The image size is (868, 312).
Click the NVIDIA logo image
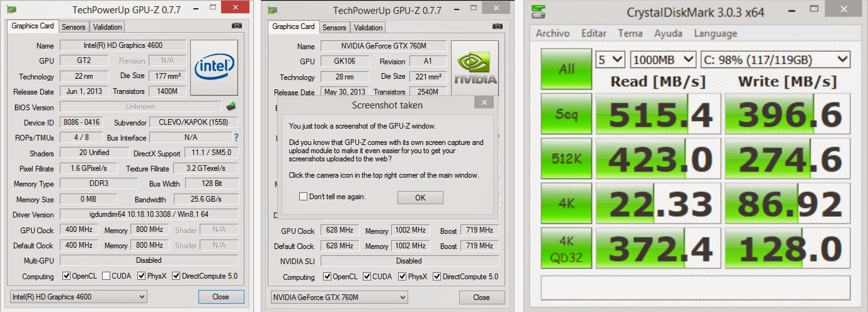click(x=476, y=69)
